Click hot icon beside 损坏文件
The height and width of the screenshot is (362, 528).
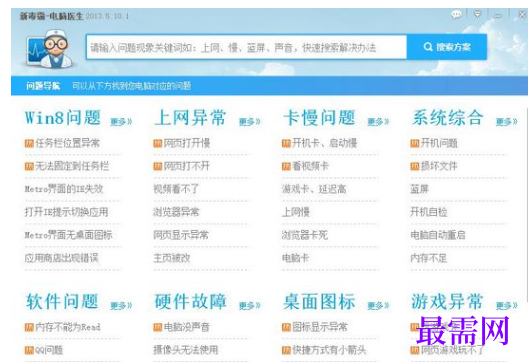tap(415, 166)
